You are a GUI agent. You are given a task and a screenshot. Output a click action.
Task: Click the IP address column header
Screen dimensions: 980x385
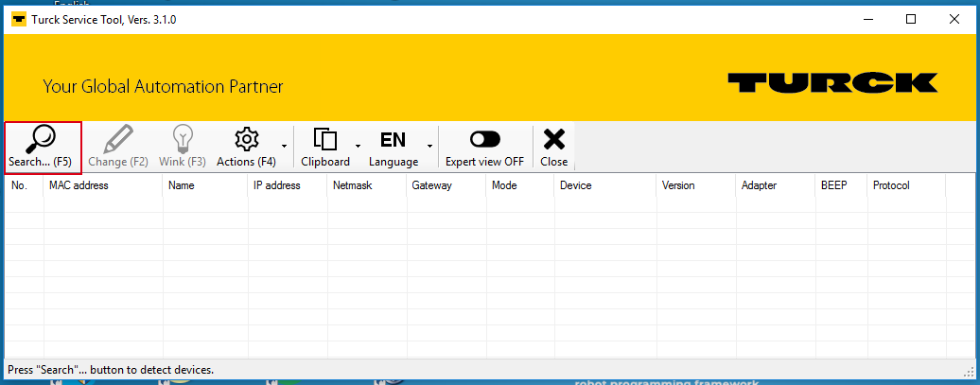pos(288,185)
